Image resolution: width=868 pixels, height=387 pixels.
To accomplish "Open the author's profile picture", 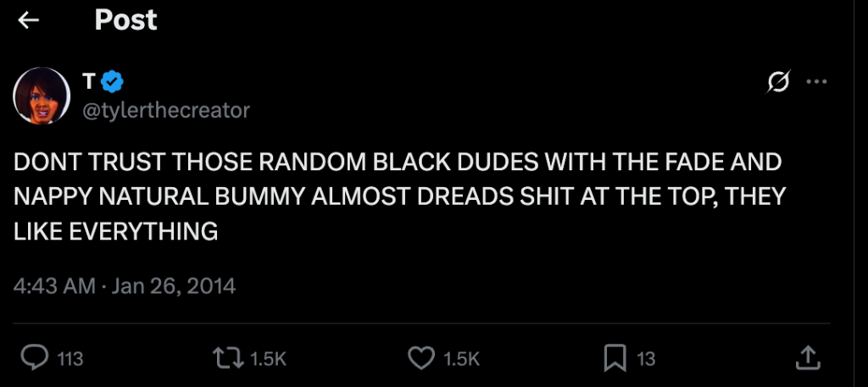I will (x=41, y=95).
